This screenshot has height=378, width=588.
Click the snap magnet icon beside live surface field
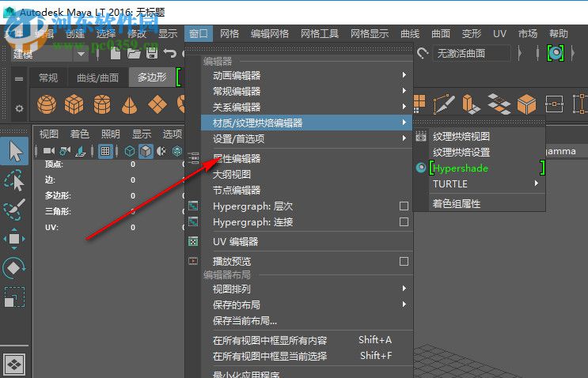point(423,54)
